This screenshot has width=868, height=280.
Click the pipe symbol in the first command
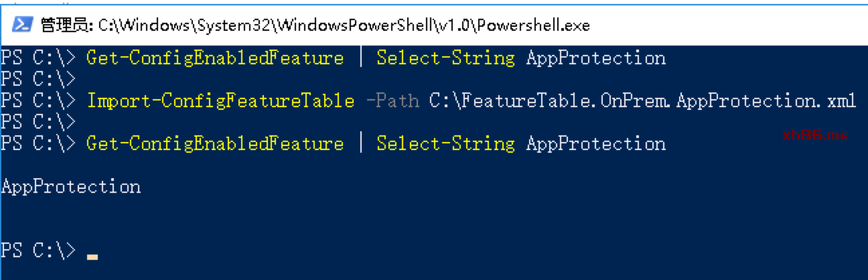tap(360, 58)
